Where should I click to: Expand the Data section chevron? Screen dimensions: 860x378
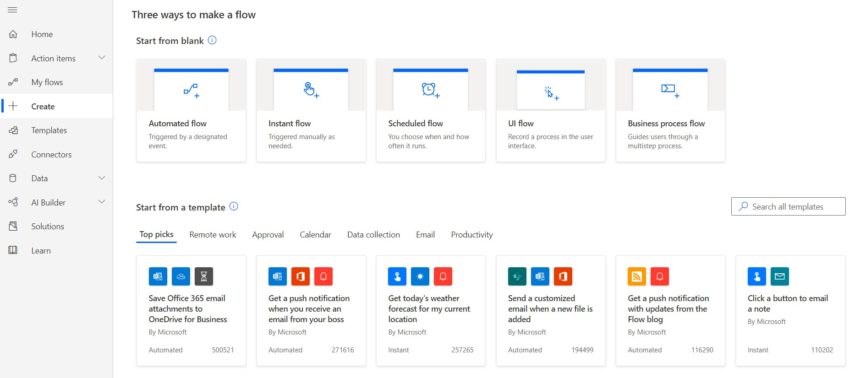click(101, 178)
